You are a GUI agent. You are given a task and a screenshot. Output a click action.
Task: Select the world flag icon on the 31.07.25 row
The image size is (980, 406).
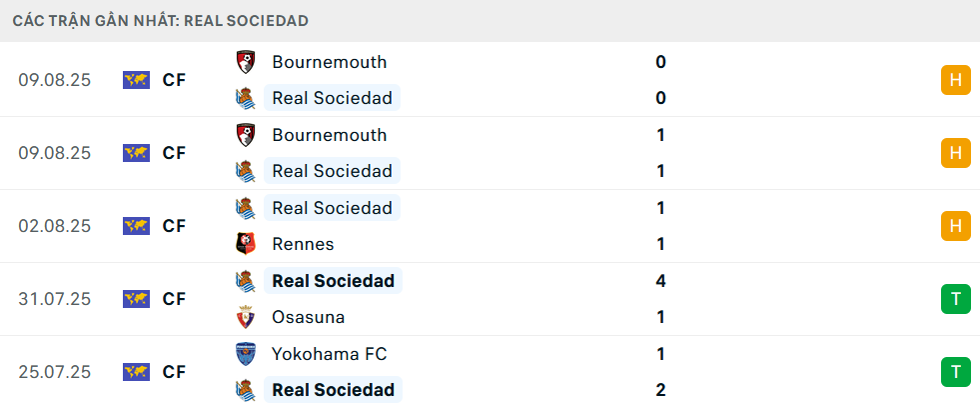pyautogui.click(x=136, y=299)
